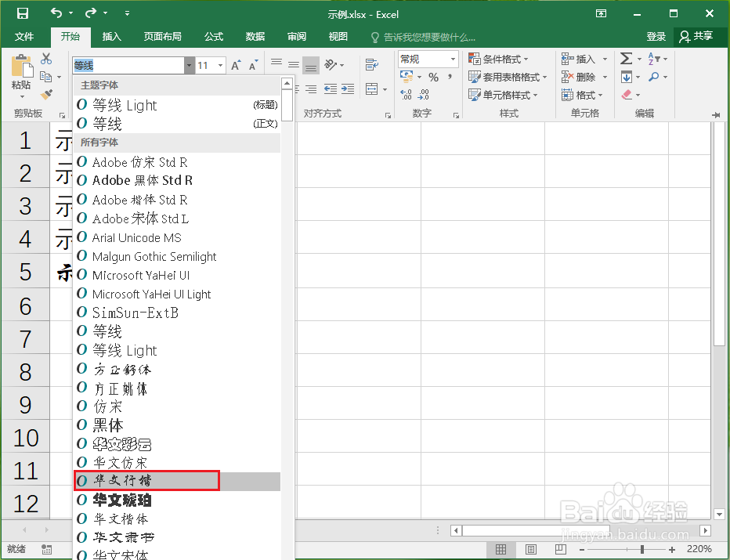Choose 等线 Light theme heading font
Image resolution: width=730 pixels, height=560 pixels.
pos(178,105)
